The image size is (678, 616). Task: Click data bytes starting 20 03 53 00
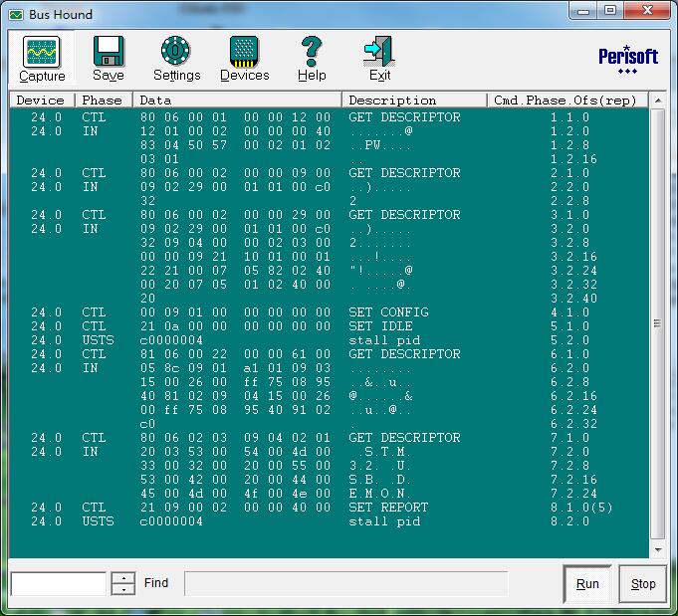(235, 452)
